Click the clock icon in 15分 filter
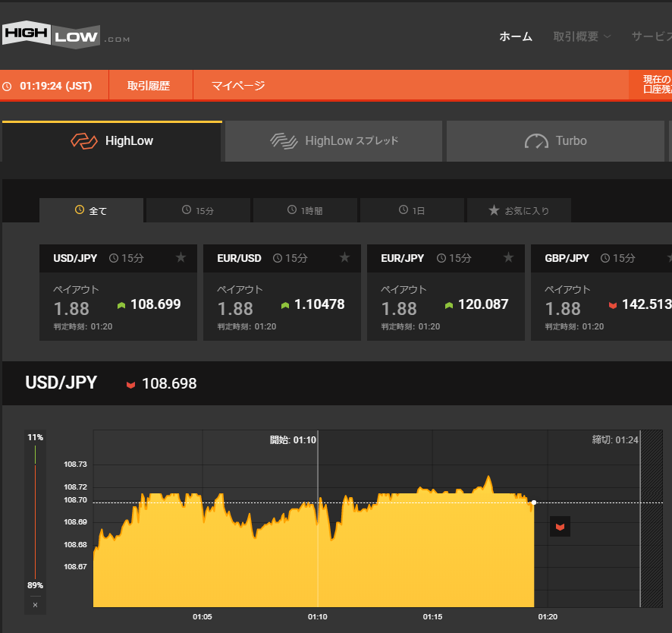This screenshot has height=633, width=672. click(x=187, y=209)
